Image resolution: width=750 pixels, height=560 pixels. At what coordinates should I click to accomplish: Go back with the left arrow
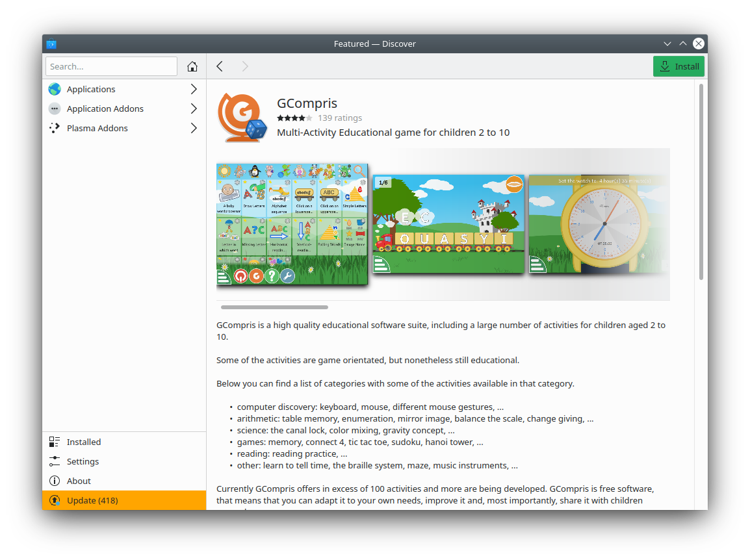[x=220, y=66]
